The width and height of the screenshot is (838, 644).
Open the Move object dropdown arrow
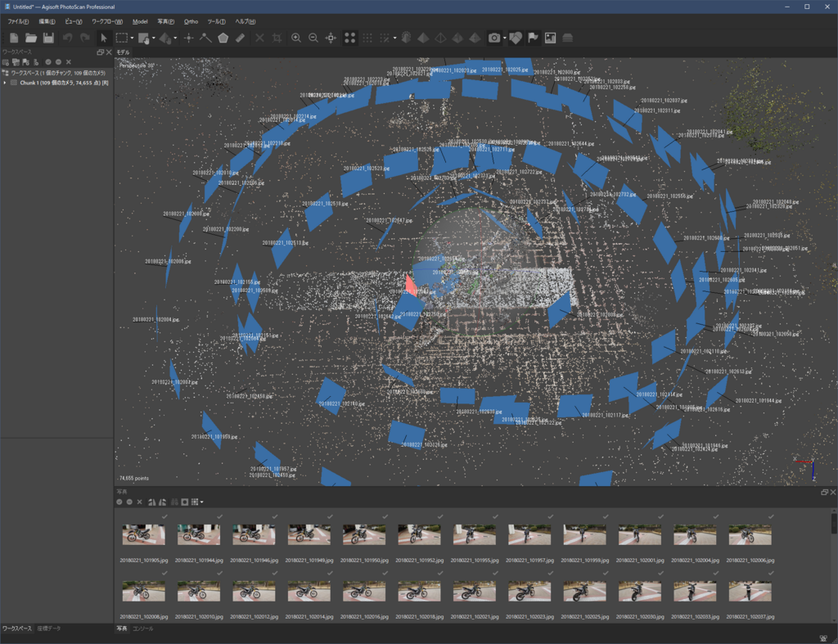click(175, 38)
